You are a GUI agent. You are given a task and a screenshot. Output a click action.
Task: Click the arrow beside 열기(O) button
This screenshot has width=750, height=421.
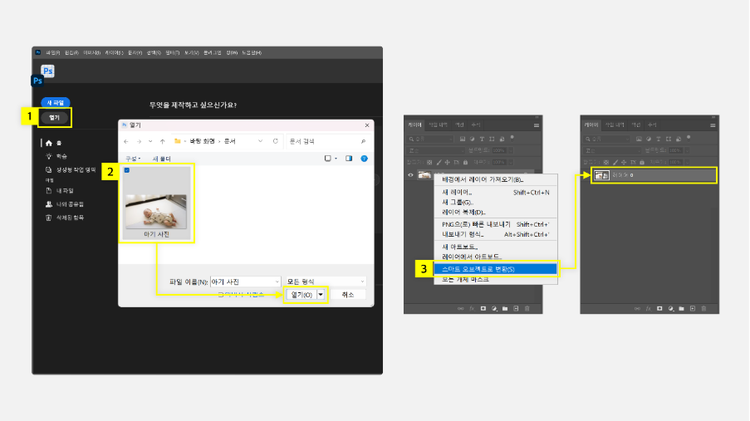tap(320, 295)
